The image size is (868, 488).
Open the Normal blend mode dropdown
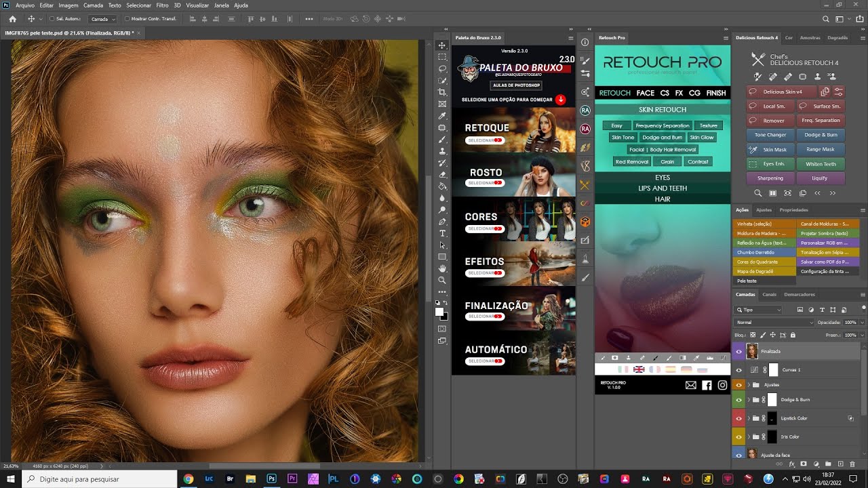tap(774, 323)
